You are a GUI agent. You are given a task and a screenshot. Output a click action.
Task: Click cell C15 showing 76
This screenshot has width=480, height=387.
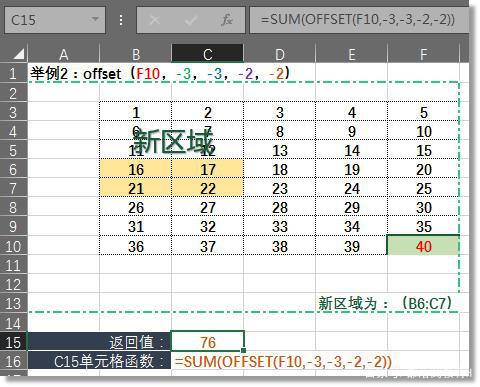(208, 342)
